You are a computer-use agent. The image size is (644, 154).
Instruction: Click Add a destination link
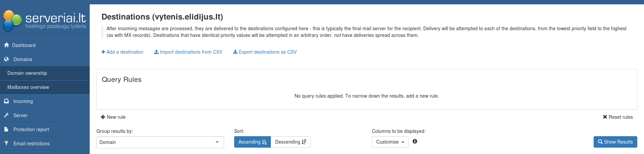(x=122, y=52)
